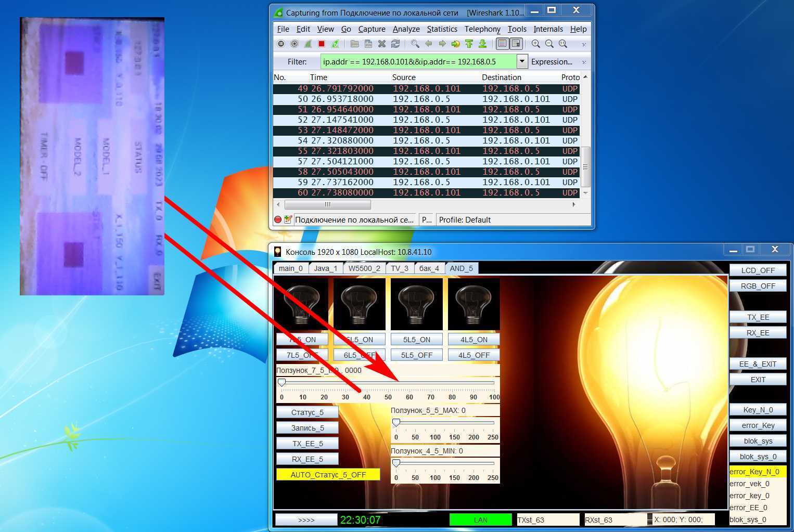This screenshot has width=794, height=532.
Task: Switch to бак_4 tab
Action: [x=429, y=268]
